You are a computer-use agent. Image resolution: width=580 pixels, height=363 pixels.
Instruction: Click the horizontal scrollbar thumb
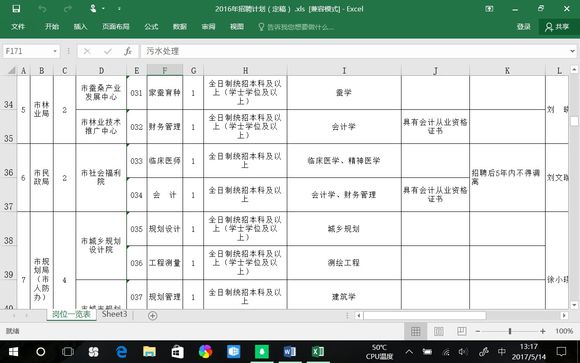tap(425, 316)
